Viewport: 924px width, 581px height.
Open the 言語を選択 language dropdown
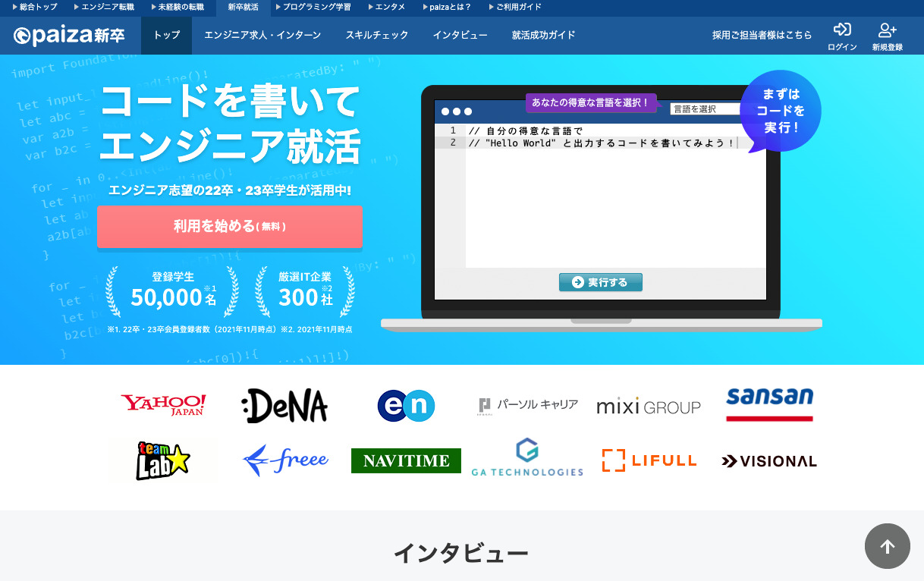704,108
